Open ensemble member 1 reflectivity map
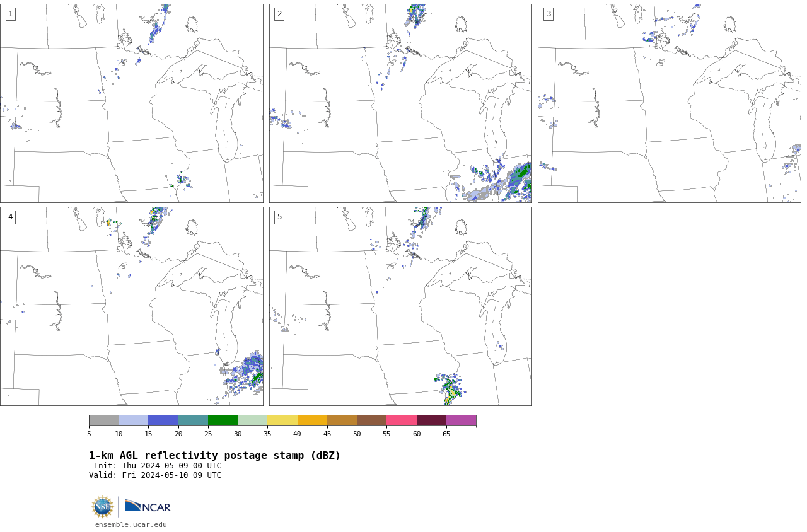Viewport: 807px width, 532px height. [131, 103]
